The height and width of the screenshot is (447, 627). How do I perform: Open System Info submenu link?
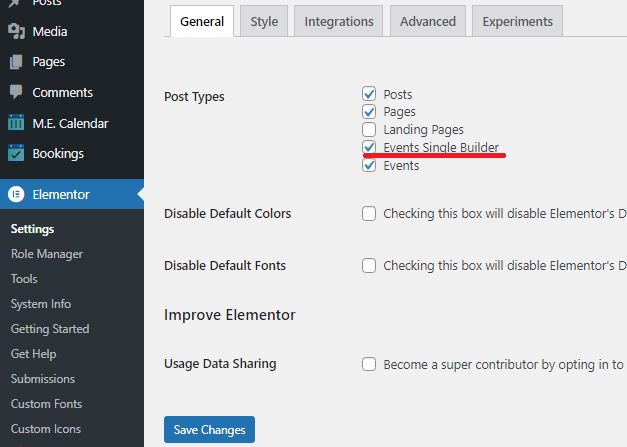[x=41, y=304]
